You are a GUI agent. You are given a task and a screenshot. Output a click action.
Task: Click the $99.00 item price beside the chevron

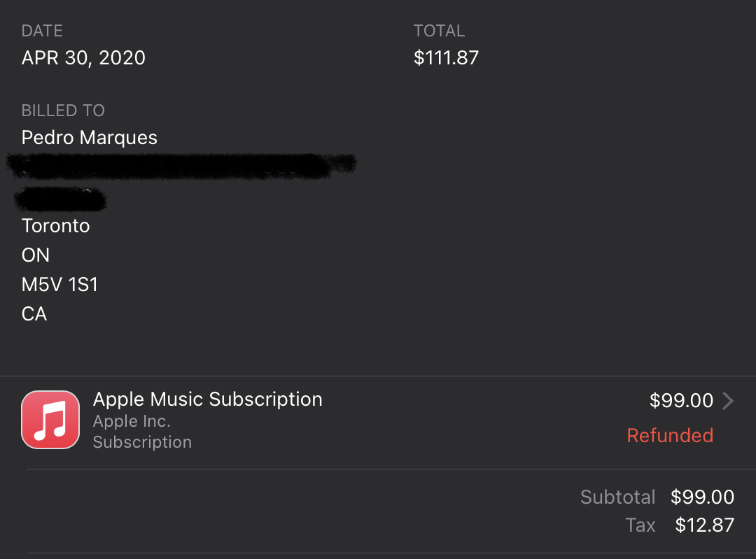[681, 400]
